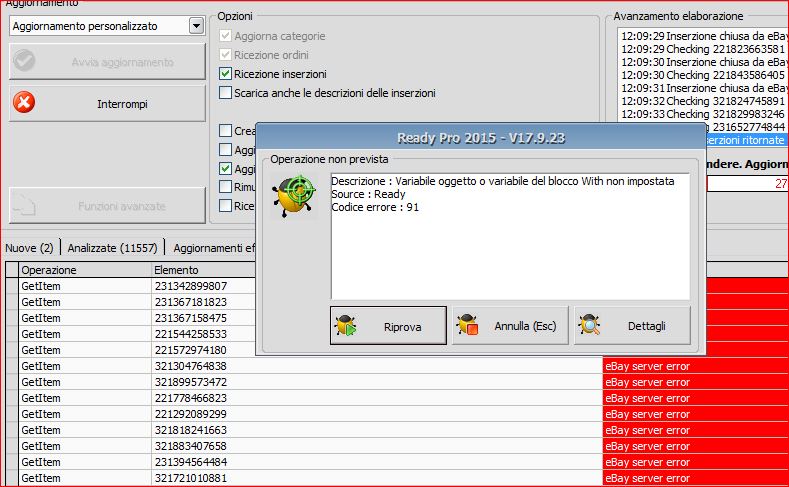Select log line Checking 221823663581

click(x=703, y=49)
